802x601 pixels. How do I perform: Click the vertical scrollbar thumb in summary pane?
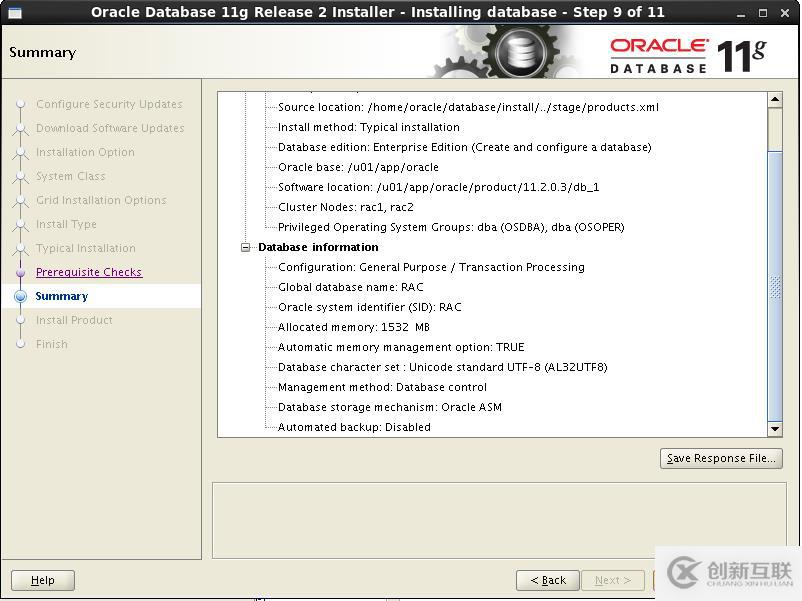775,285
